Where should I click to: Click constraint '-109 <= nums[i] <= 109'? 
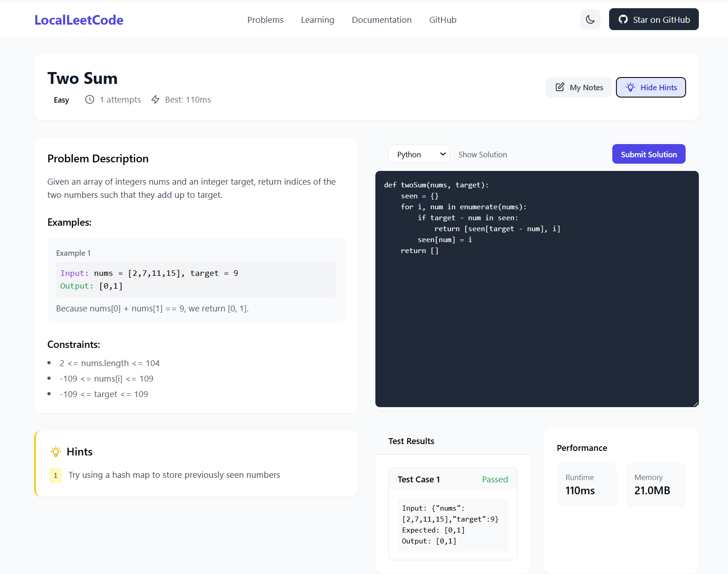(x=107, y=378)
